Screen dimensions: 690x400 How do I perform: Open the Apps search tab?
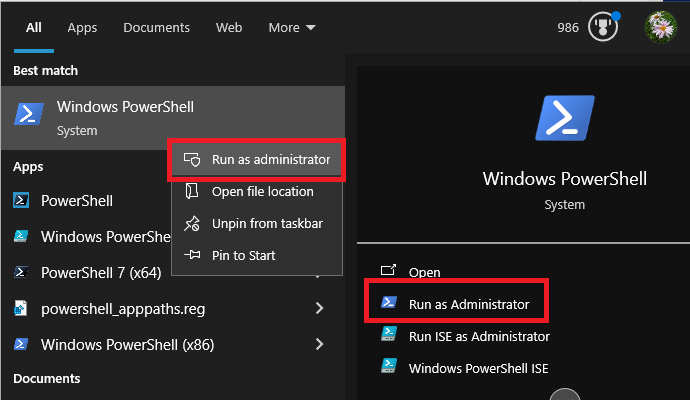[x=82, y=28]
